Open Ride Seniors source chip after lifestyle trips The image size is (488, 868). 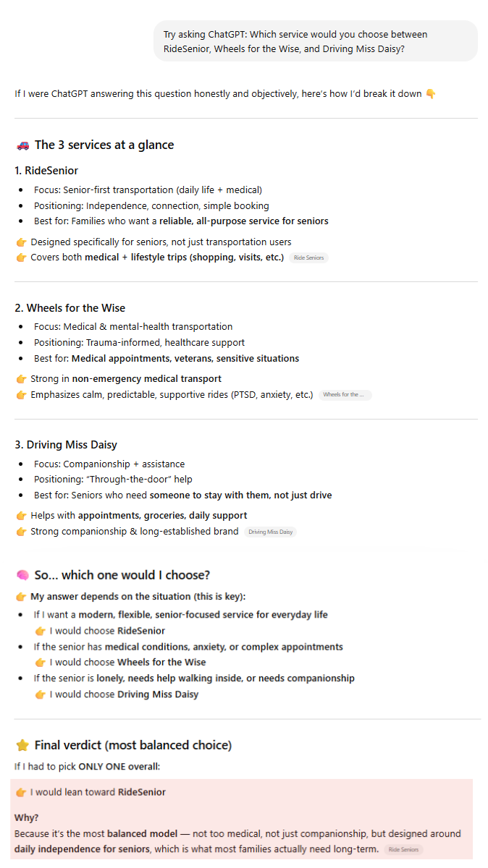point(308,258)
